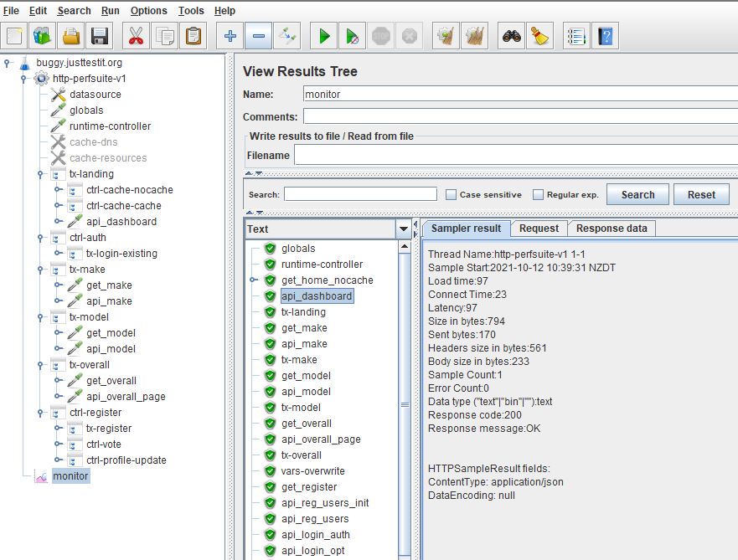Click the Copy icon

(165, 36)
